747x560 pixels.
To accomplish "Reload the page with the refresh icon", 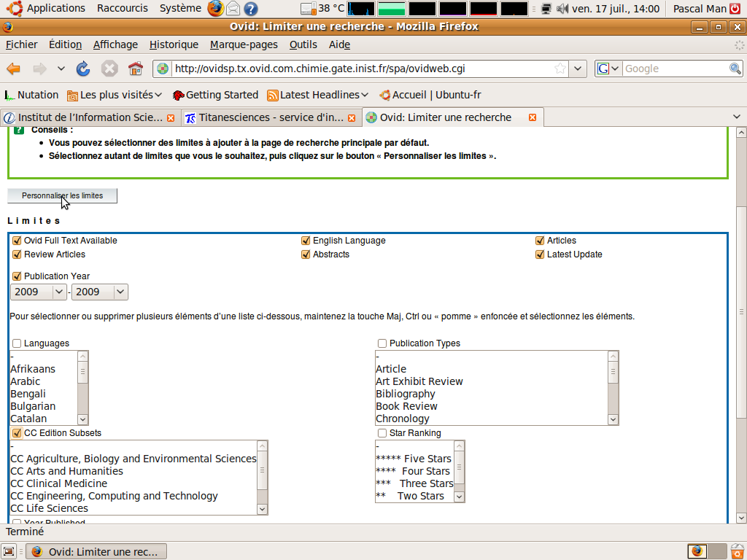I will (x=83, y=69).
